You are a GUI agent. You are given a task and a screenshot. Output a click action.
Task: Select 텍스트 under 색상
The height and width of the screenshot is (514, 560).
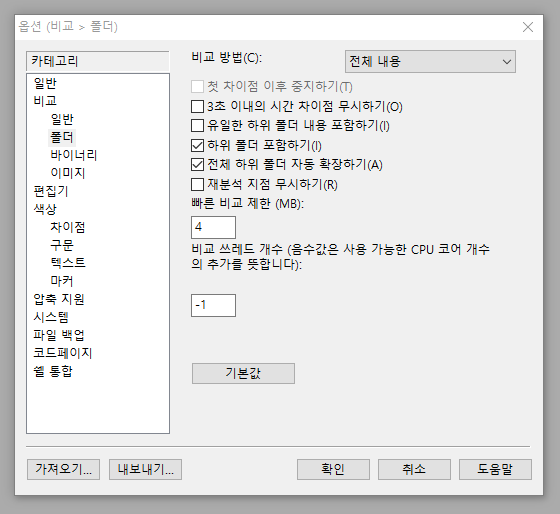68,263
